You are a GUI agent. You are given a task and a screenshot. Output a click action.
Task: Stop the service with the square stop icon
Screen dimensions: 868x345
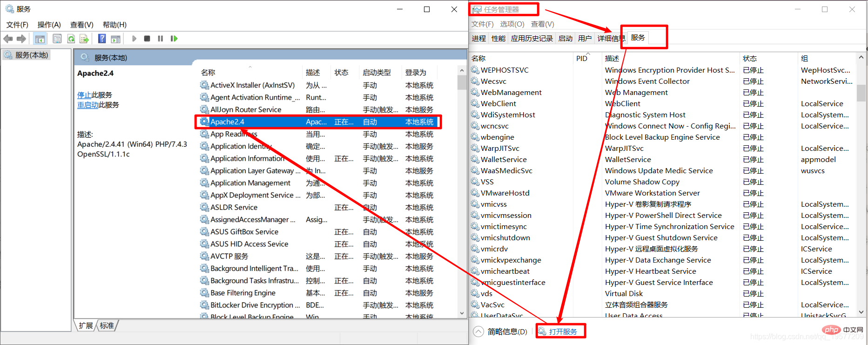147,39
